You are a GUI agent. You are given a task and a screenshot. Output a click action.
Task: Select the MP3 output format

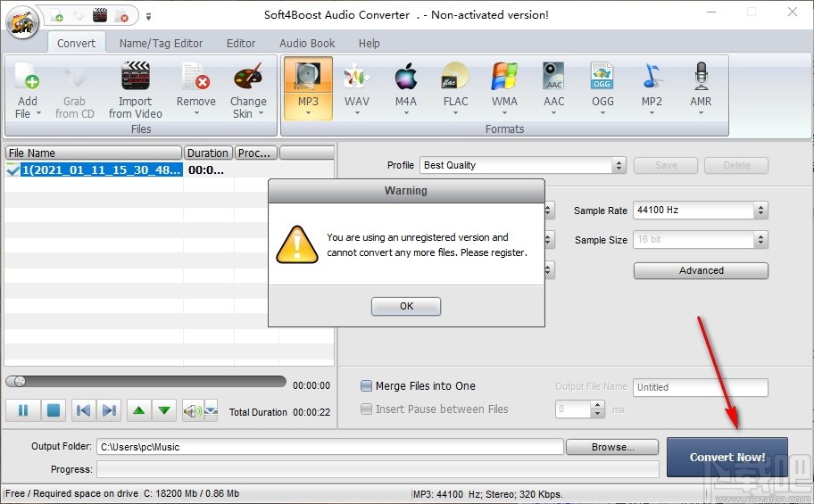[x=308, y=88]
